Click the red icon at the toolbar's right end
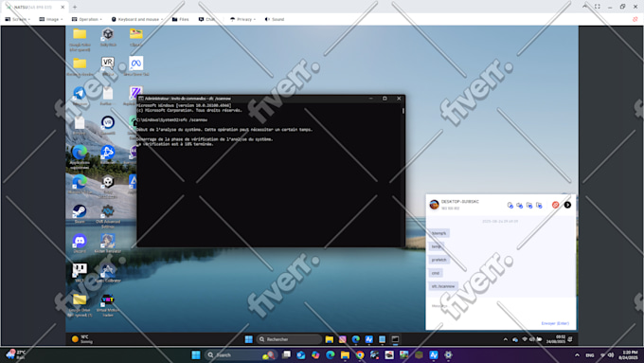Screen dimensions: 644x363 635,19
